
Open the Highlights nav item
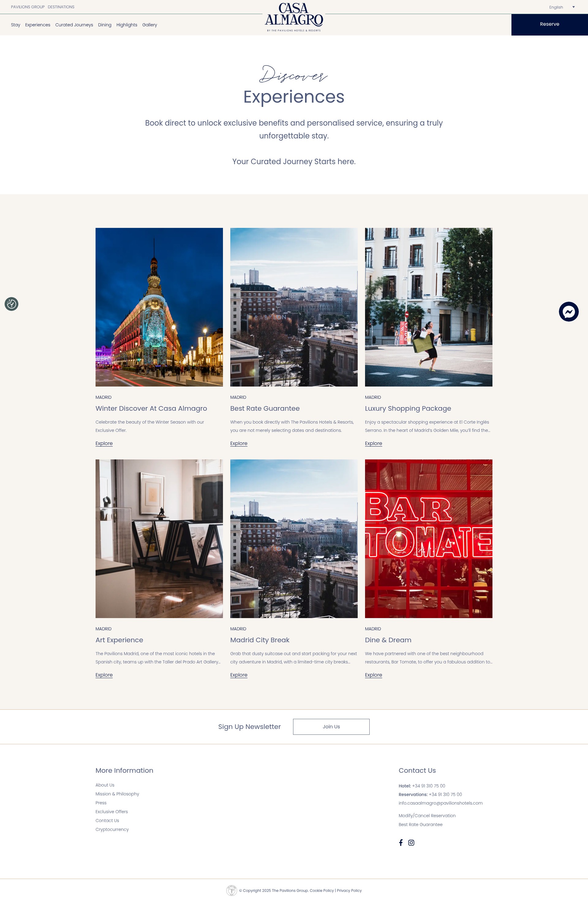point(126,25)
